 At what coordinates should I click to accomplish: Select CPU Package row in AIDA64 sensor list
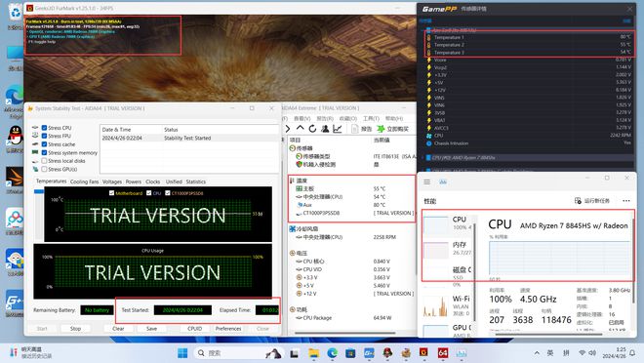pos(353,318)
